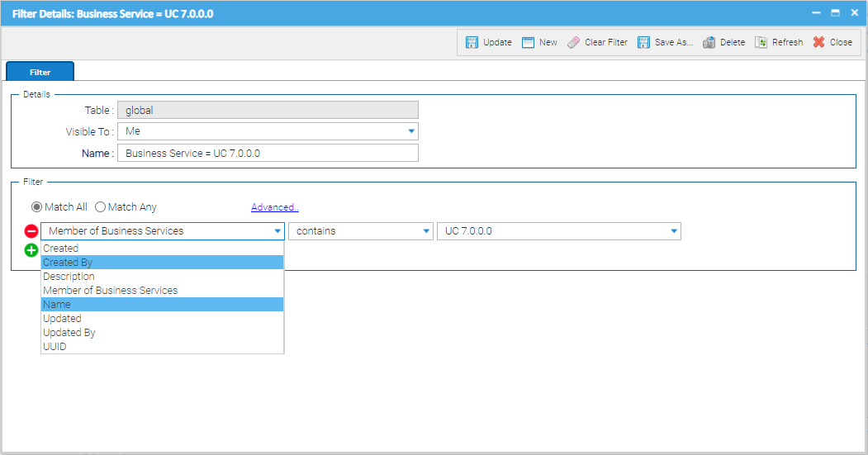Select Description from the field list
The image size is (868, 455).
tap(69, 277)
